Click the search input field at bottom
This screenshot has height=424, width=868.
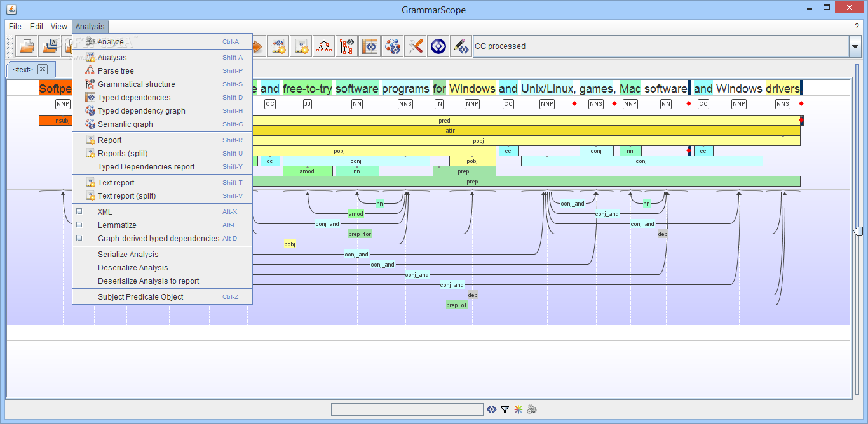click(x=407, y=409)
